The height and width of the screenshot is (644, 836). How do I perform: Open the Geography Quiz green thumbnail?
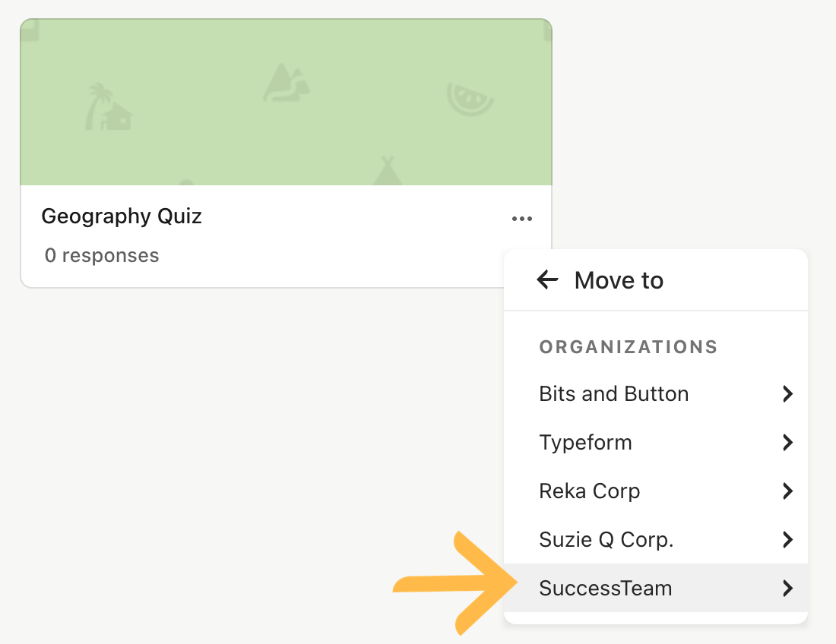pyautogui.click(x=286, y=103)
